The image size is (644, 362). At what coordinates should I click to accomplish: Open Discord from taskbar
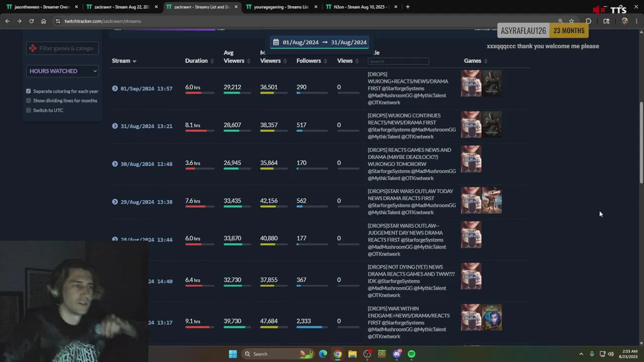(x=397, y=354)
